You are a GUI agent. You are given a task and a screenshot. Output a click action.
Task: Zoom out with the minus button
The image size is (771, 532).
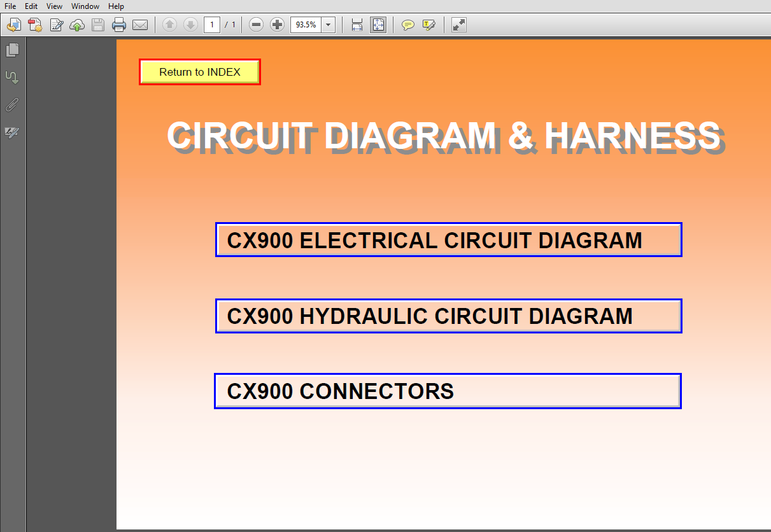click(256, 25)
